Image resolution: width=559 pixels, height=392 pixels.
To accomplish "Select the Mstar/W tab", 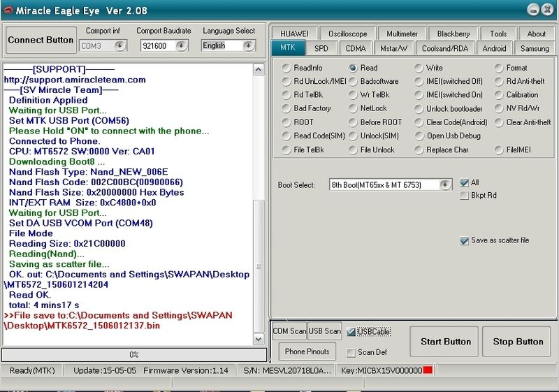I will tap(393, 48).
